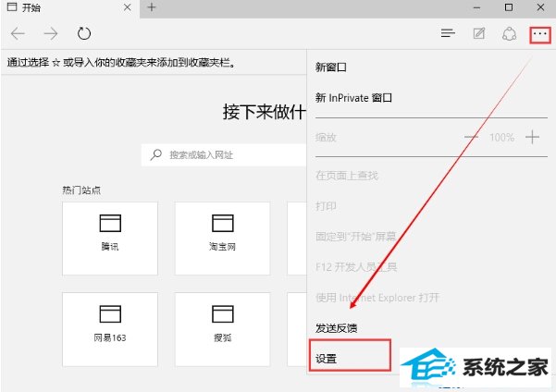Select 使用 Internet Explorer 打开 entry
The height and width of the screenshot is (392, 556).
(x=377, y=298)
